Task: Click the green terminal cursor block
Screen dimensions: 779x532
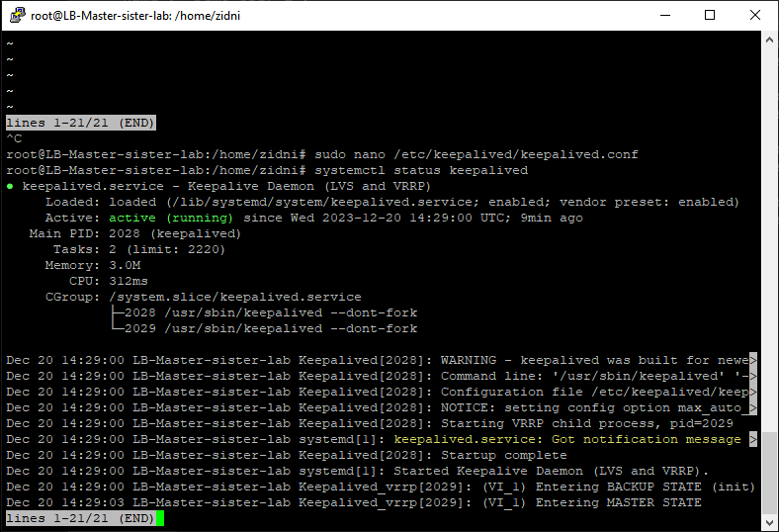Action: 159,518
